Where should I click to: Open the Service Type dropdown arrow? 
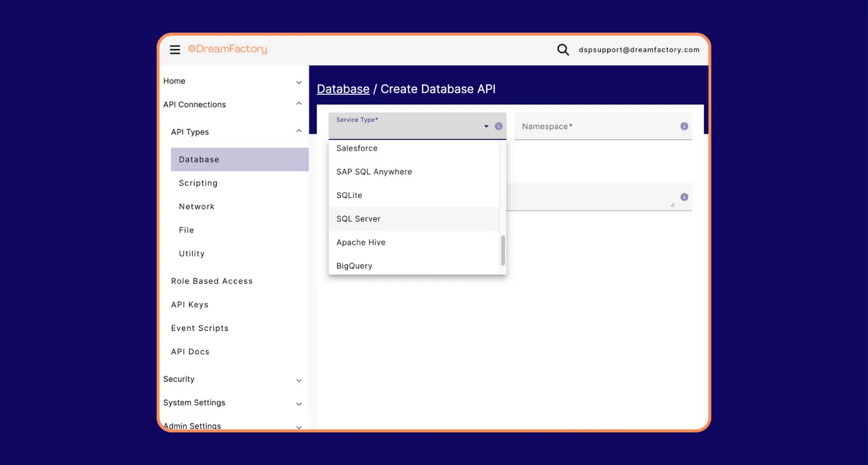486,126
